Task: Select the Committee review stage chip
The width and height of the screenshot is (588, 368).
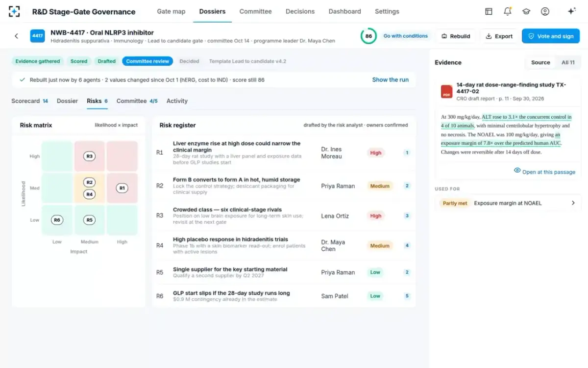Action: (147, 61)
